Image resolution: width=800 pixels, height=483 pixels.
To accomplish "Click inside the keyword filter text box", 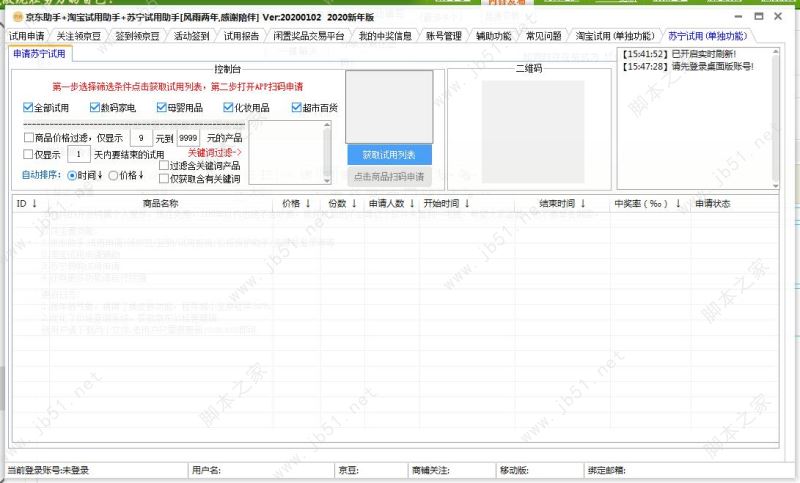I will click(286, 152).
